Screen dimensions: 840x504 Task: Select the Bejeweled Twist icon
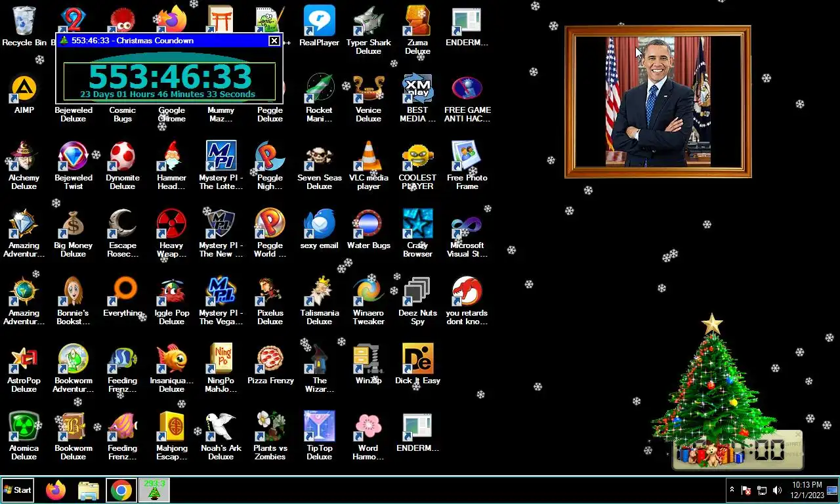(x=73, y=165)
